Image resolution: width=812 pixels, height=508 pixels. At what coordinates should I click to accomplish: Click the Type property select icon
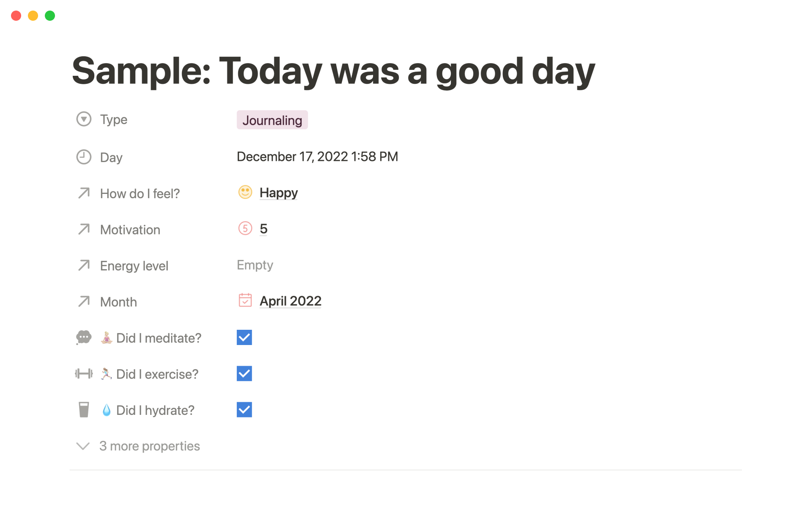click(x=84, y=119)
